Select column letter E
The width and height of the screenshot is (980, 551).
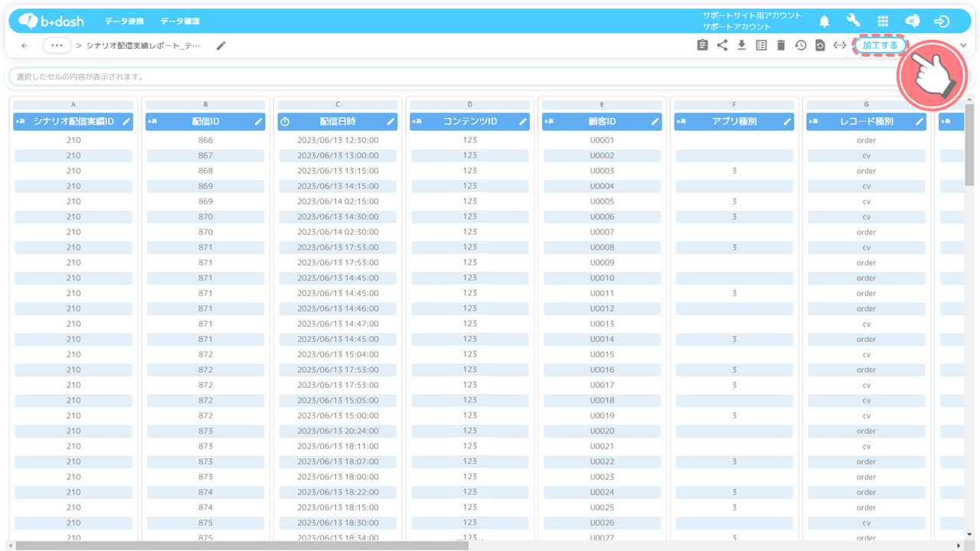click(602, 105)
